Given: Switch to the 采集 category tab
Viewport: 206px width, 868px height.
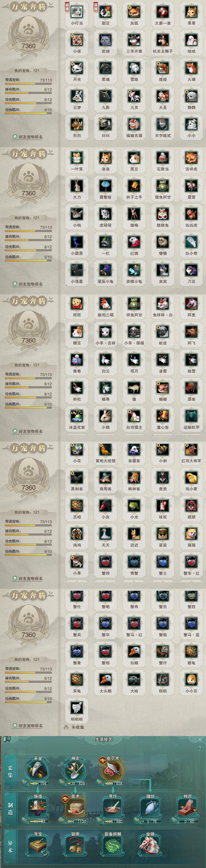Looking at the screenshot, I should [x=10, y=771].
